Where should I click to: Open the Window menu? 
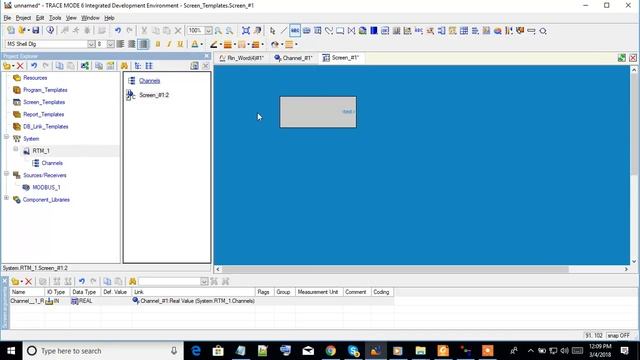(x=90, y=18)
